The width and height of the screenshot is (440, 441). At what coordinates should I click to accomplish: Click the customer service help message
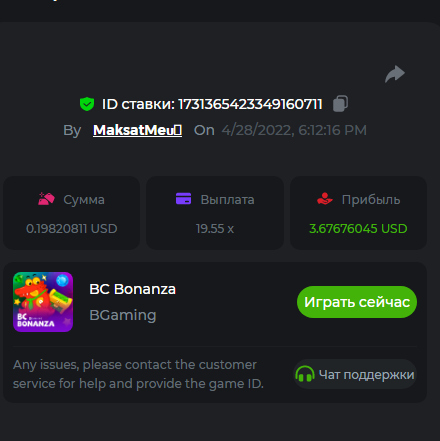tap(138, 374)
